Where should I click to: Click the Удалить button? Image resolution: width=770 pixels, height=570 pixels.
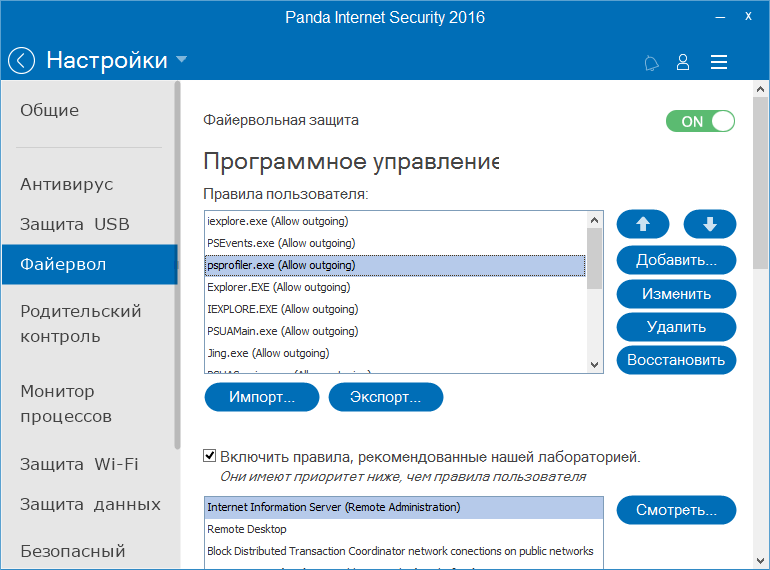coord(676,327)
